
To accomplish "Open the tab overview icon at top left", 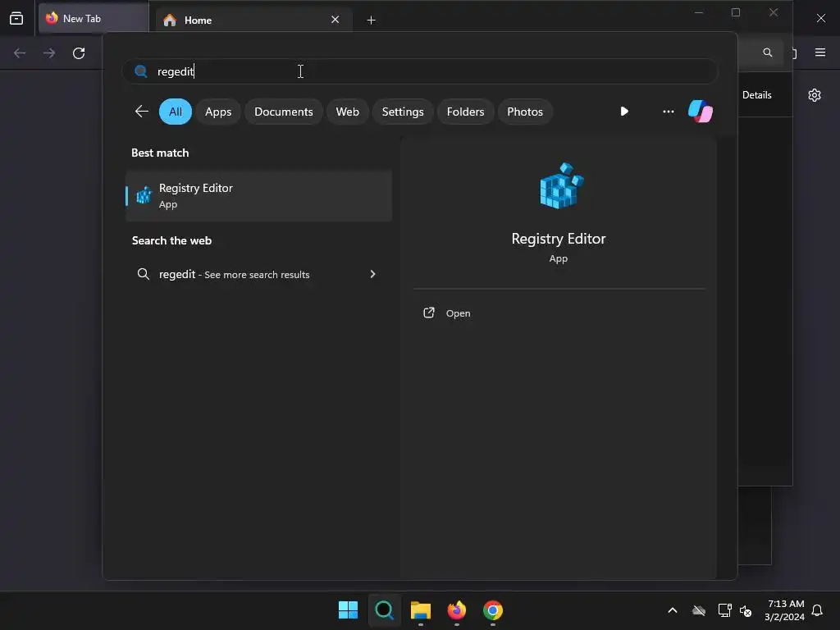I will point(16,19).
